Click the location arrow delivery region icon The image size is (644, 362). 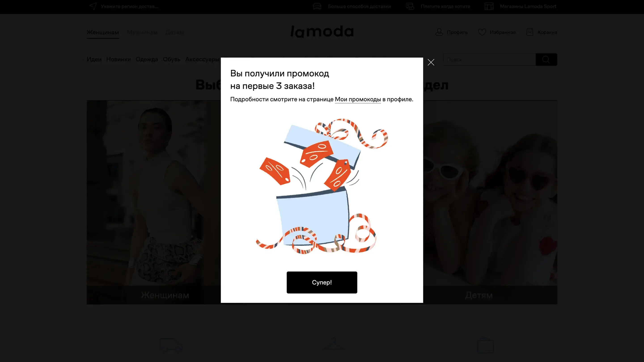93,6
